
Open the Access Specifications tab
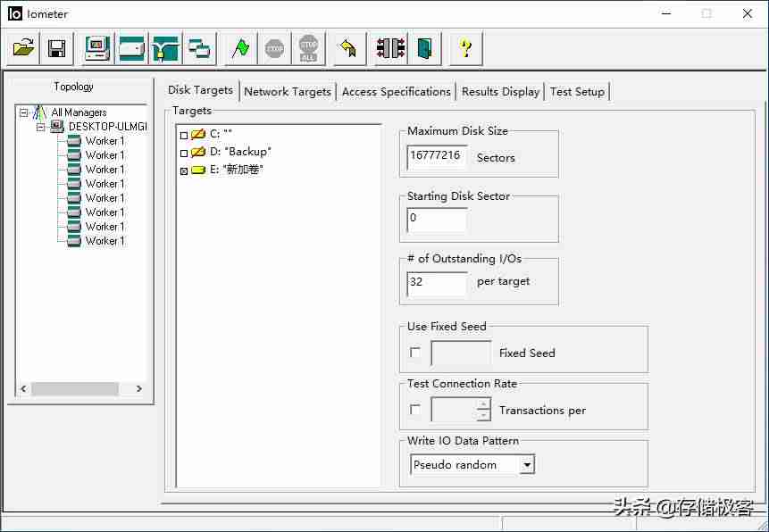(x=397, y=92)
